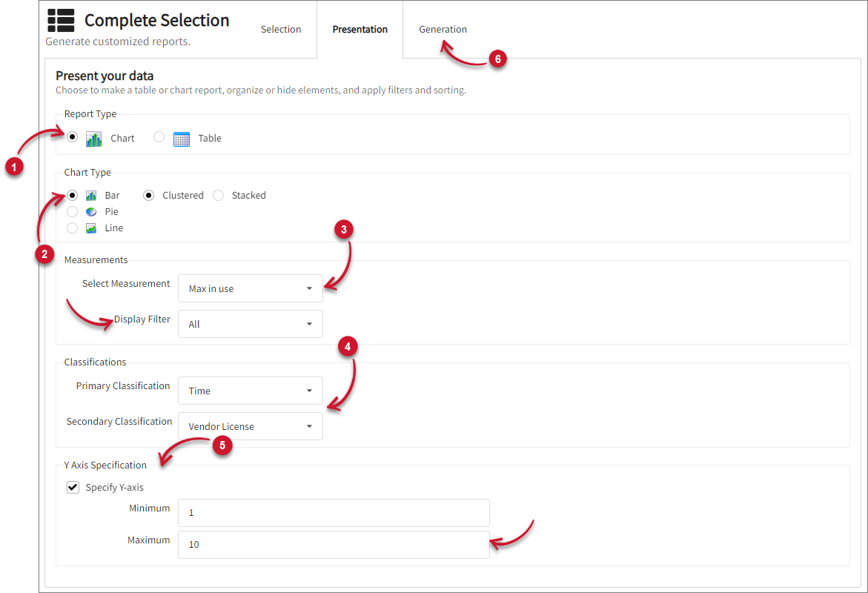Select the Table report type radio button
The height and width of the screenshot is (593, 868).
tap(159, 137)
